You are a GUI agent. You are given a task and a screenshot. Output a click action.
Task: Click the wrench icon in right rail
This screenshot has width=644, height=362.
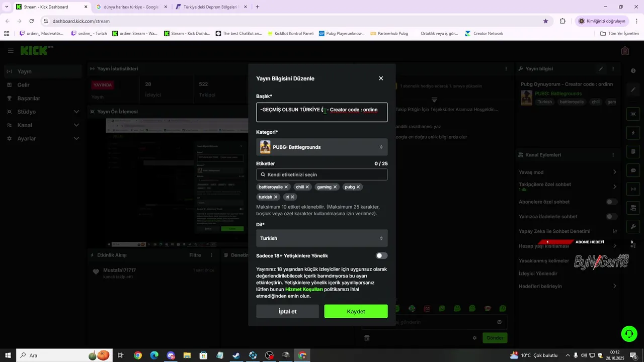pos(633,227)
